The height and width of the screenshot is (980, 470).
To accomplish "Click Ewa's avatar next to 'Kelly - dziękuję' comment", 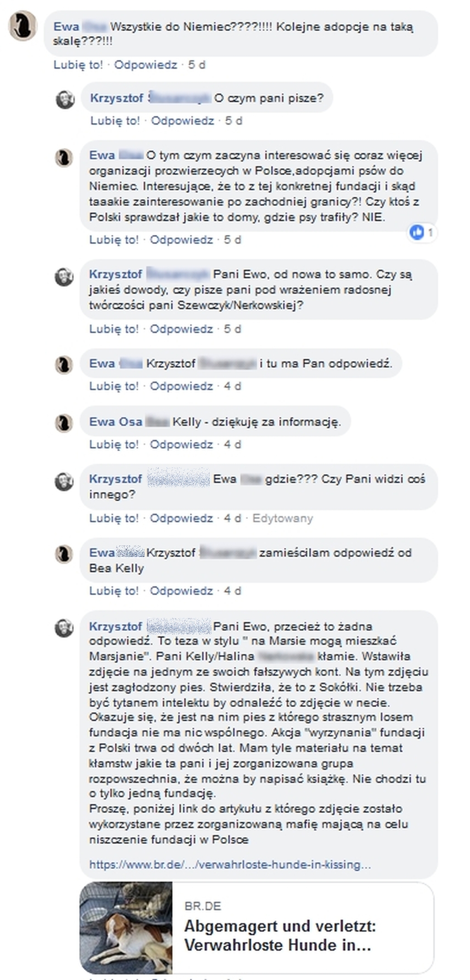I will point(64,423).
